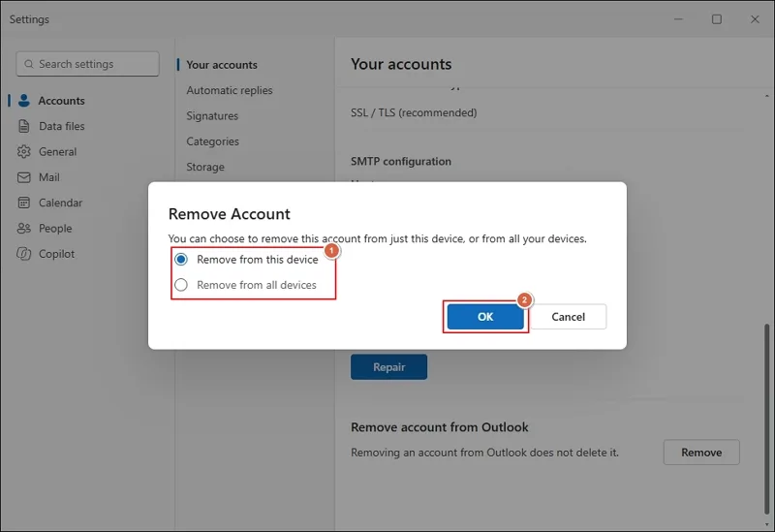Image resolution: width=775 pixels, height=532 pixels.
Task: Click the Copilot icon in sidebar
Action: click(23, 254)
